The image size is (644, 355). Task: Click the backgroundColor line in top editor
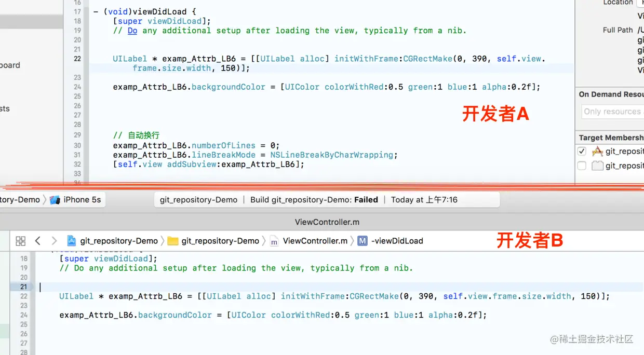coord(327,87)
